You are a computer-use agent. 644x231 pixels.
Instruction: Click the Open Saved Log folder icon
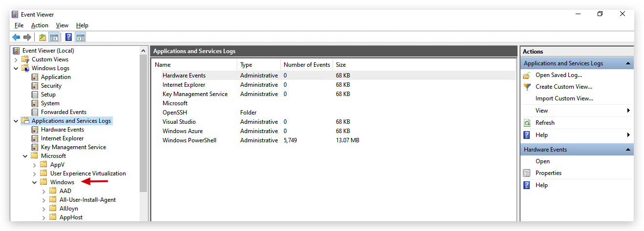527,75
